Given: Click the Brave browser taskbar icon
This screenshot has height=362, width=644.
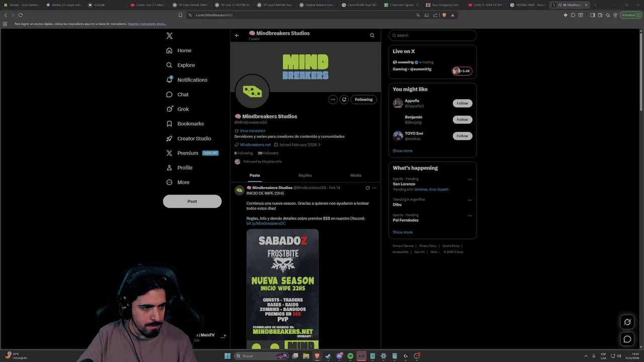Looking at the screenshot, I should 317,356.
